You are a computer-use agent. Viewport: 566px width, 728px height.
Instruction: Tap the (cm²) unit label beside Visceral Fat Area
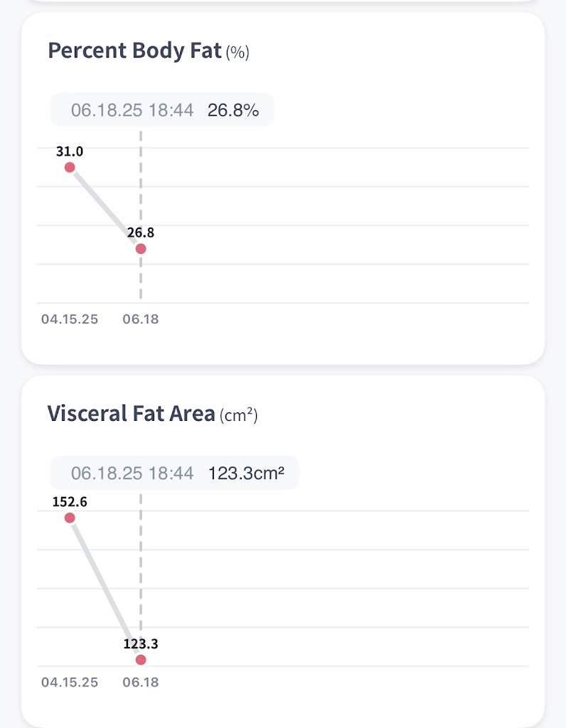click(239, 415)
